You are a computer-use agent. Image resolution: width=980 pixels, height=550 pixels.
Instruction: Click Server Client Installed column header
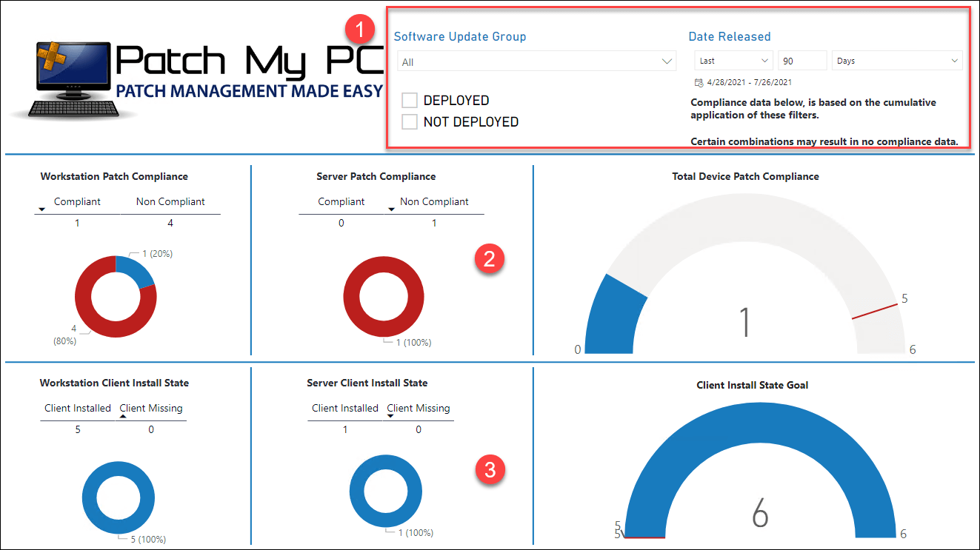(x=345, y=408)
